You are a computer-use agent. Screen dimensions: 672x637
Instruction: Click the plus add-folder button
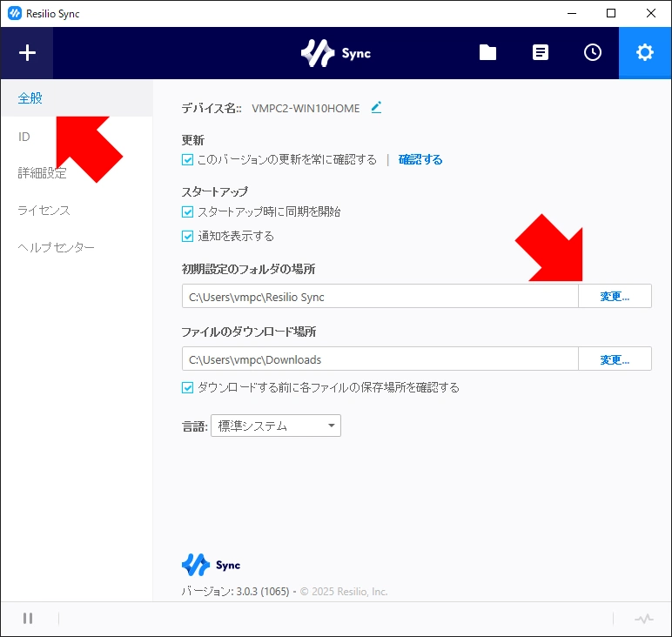tap(27, 53)
